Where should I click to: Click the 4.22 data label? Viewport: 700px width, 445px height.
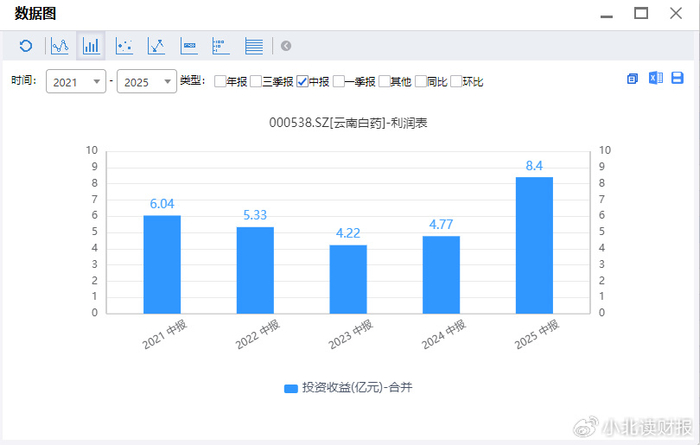348,233
